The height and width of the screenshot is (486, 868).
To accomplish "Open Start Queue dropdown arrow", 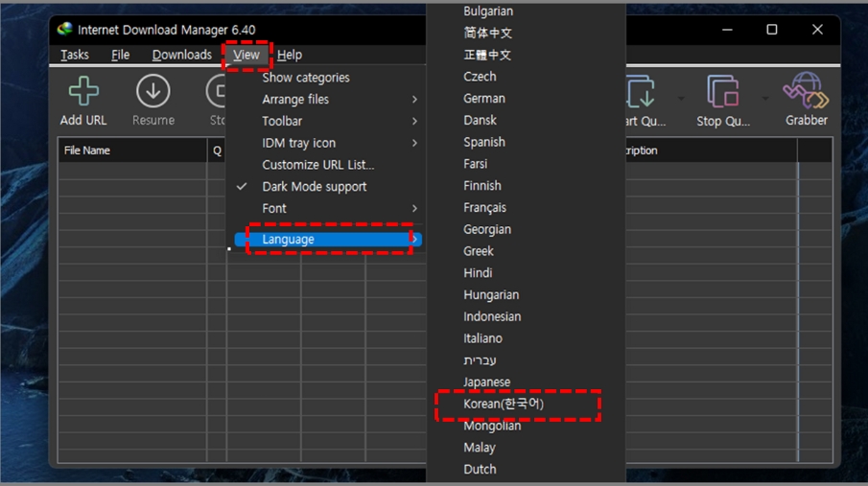I will pos(681,99).
